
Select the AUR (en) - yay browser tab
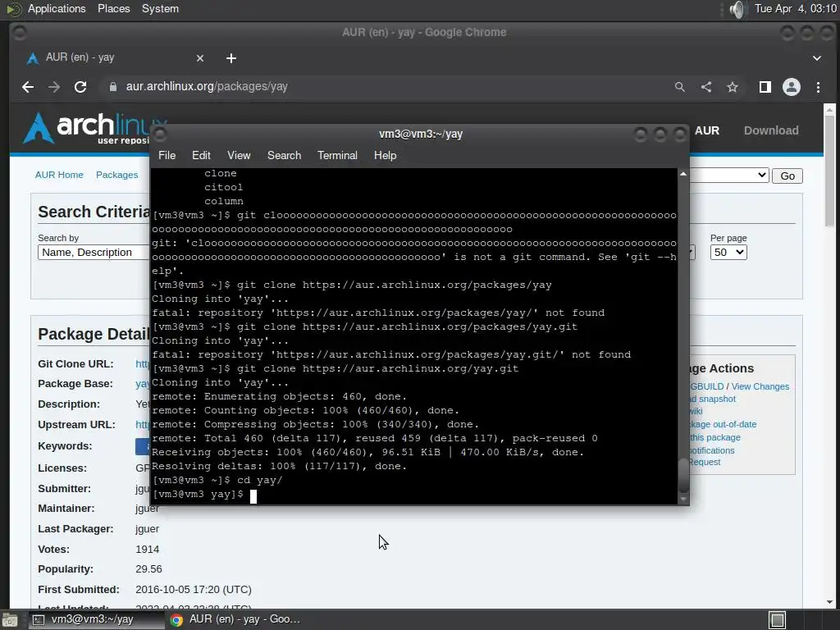coord(115,58)
